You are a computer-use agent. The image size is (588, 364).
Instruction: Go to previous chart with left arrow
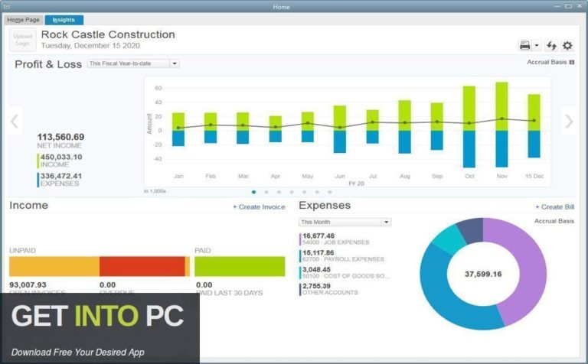[x=15, y=122]
